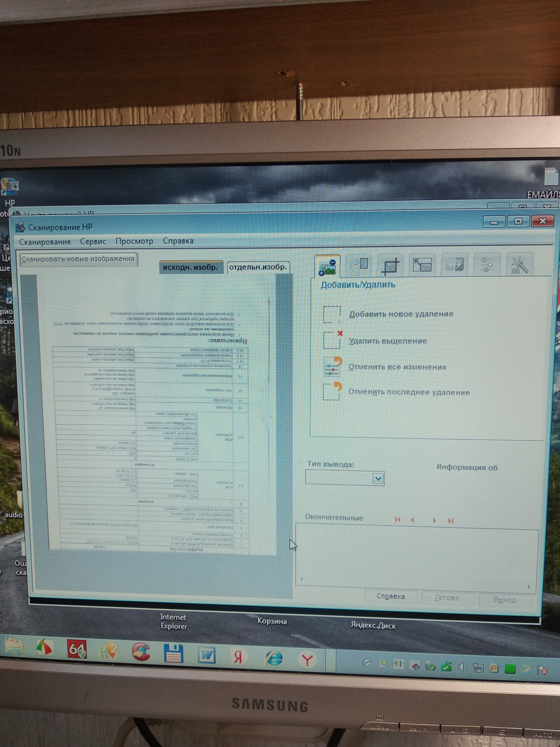
Task: Click Удалить выделение icon with red X
Action: [x=332, y=340]
